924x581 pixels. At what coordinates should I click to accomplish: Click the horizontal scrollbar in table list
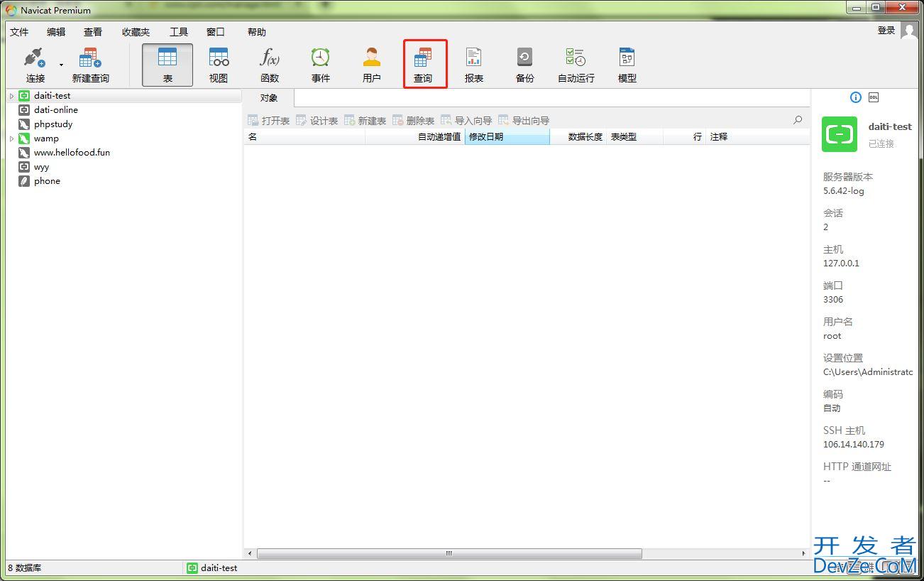[x=449, y=553]
